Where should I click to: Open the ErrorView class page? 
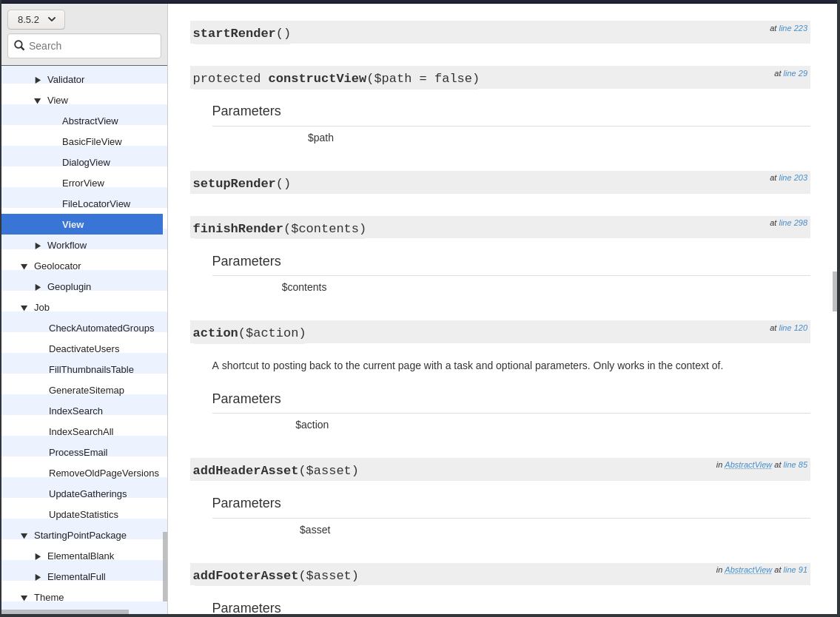(83, 183)
